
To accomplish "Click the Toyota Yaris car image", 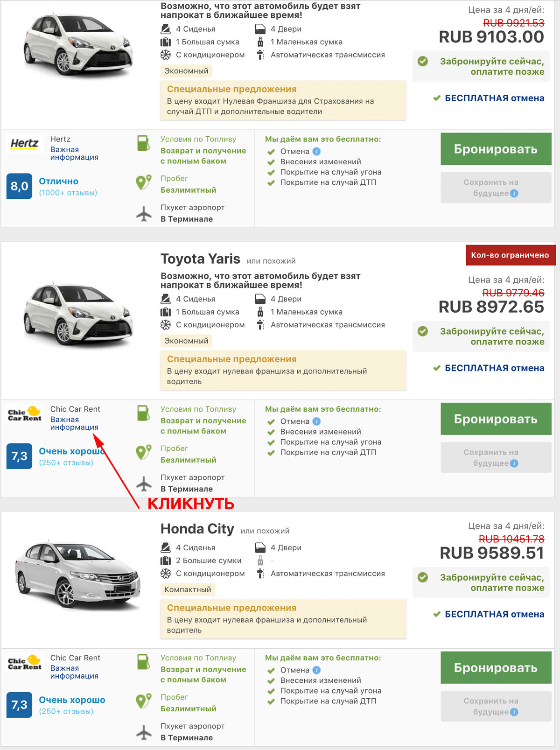I will [x=78, y=314].
